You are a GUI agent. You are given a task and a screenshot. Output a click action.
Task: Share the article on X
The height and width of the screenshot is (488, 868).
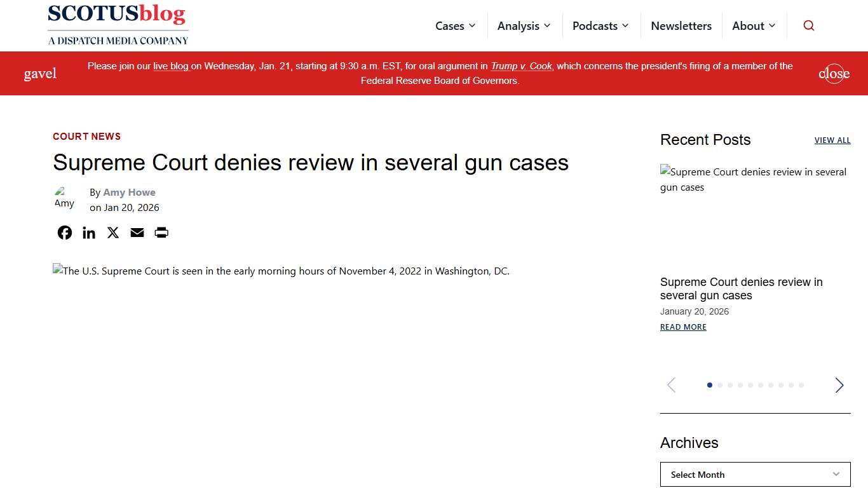(x=112, y=233)
